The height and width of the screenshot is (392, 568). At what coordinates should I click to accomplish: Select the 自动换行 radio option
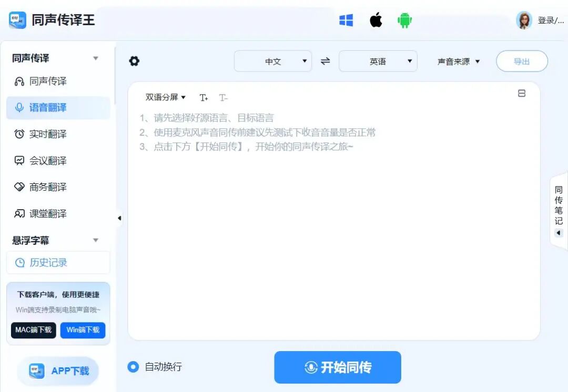click(x=133, y=367)
